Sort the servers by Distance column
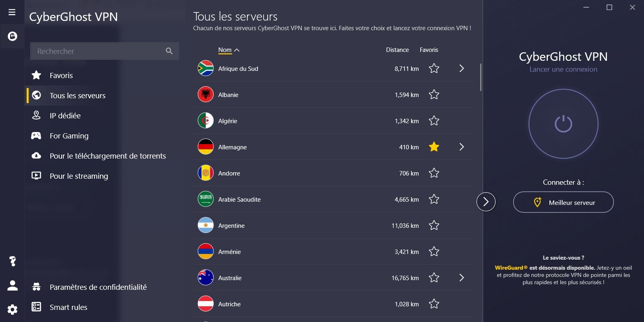 (397, 50)
